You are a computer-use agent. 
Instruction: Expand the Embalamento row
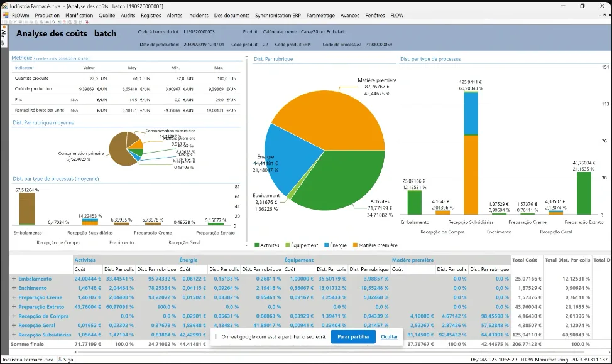coord(14,279)
